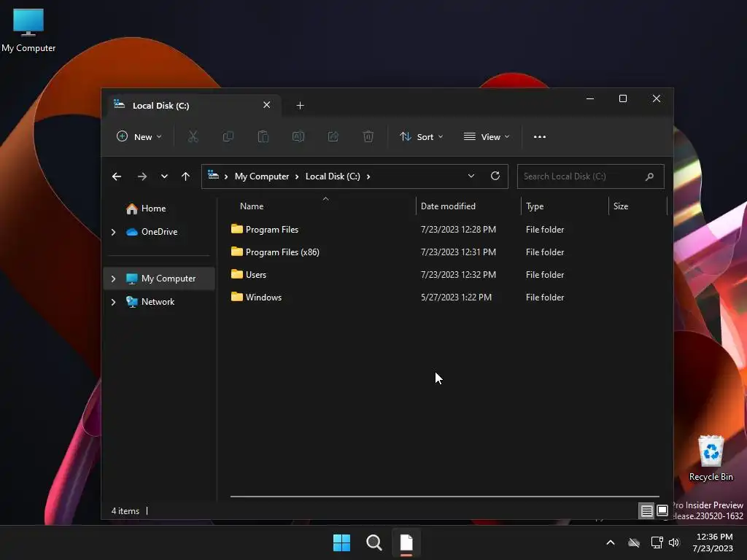Viewport: 747px width, 560px height.
Task: Click the date 5/27/2023 1:22 PM
Action: coord(457,297)
